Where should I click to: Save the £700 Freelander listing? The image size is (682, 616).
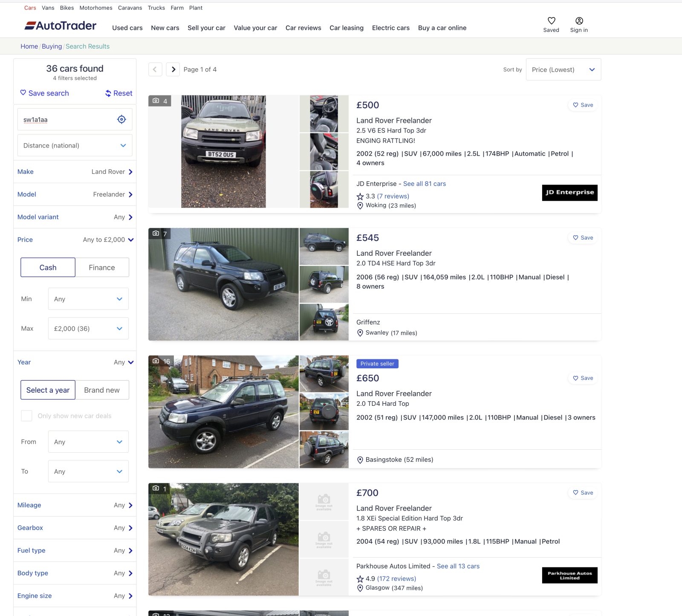tap(583, 493)
